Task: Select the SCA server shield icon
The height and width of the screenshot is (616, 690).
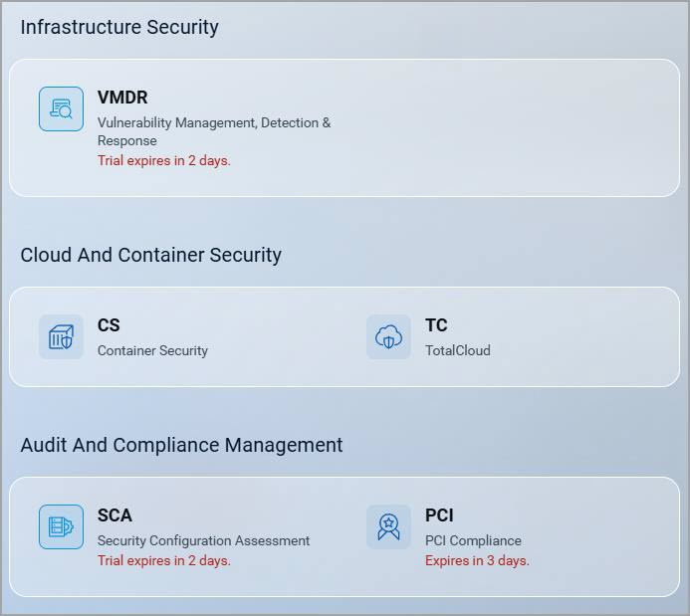Action: 61,526
